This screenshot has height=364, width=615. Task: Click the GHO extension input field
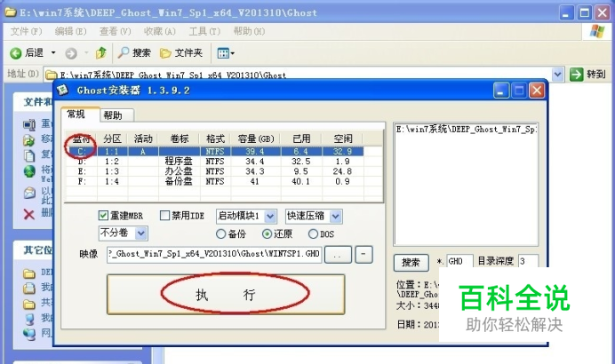click(459, 261)
